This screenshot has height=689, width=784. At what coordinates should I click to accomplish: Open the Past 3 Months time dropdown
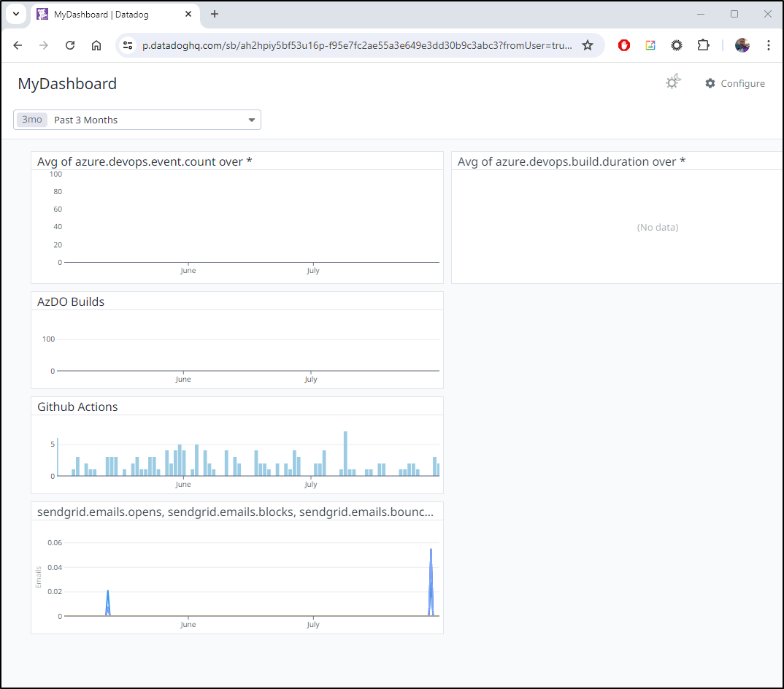coord(137,120)
